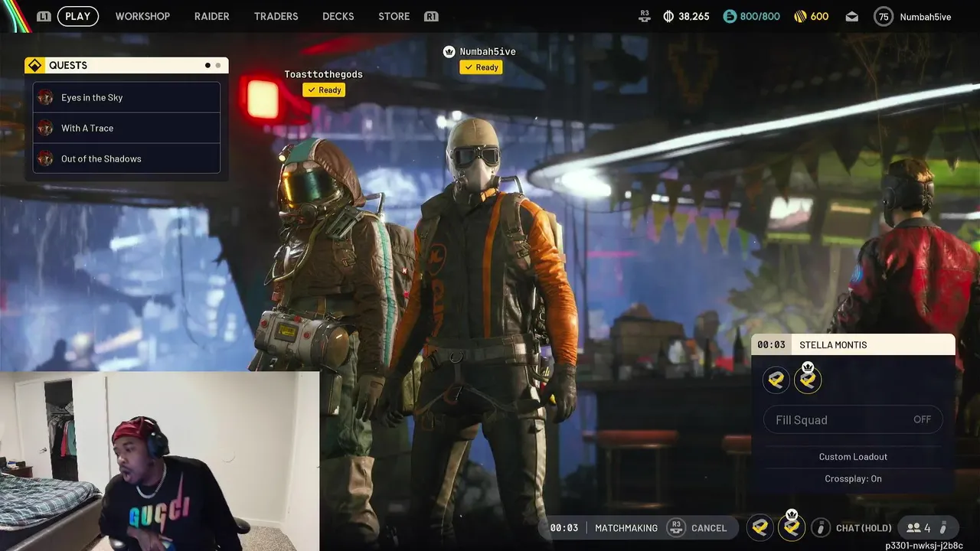Image resolution: width=980 pixels, height=551 pixels.
Task: Click the L1 bumper icon beside PLAY
Action: point(44,16)
